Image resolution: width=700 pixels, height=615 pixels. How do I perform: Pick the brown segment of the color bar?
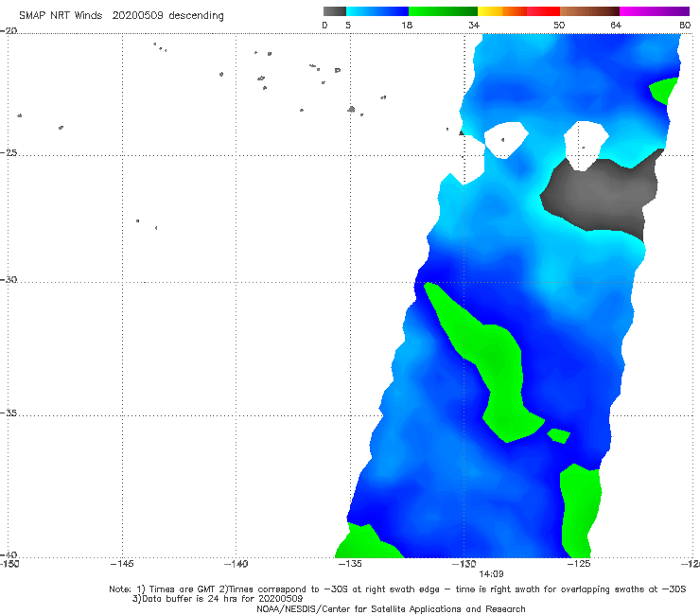click(589, 11)
